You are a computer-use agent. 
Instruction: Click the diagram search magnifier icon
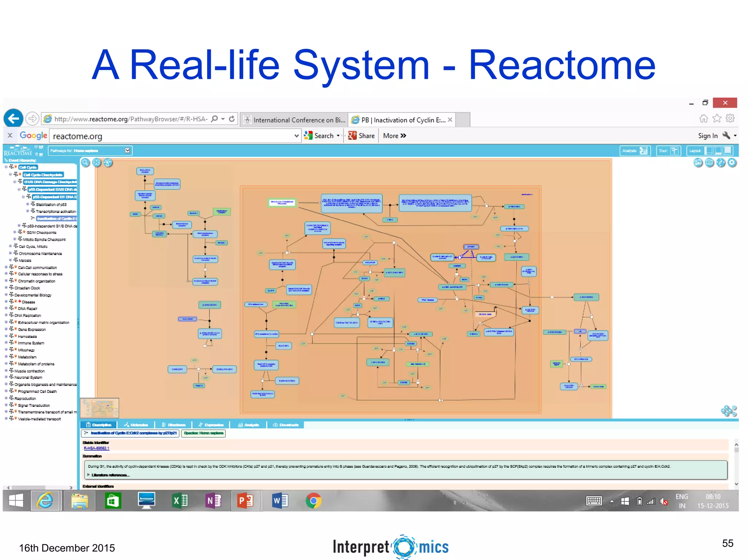(x=85, y=163)
